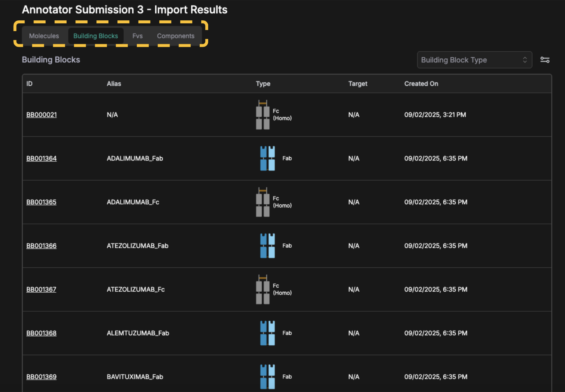Open the Building Block Type dropdown
The image size is (565, 392).
[468, 60]
